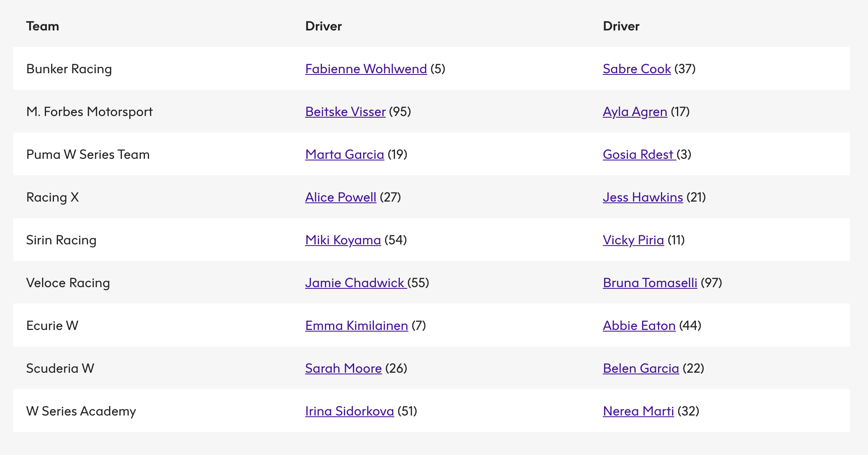Open Jess Hawkins driver page
The image size is (868, 455).
[642, 197]
